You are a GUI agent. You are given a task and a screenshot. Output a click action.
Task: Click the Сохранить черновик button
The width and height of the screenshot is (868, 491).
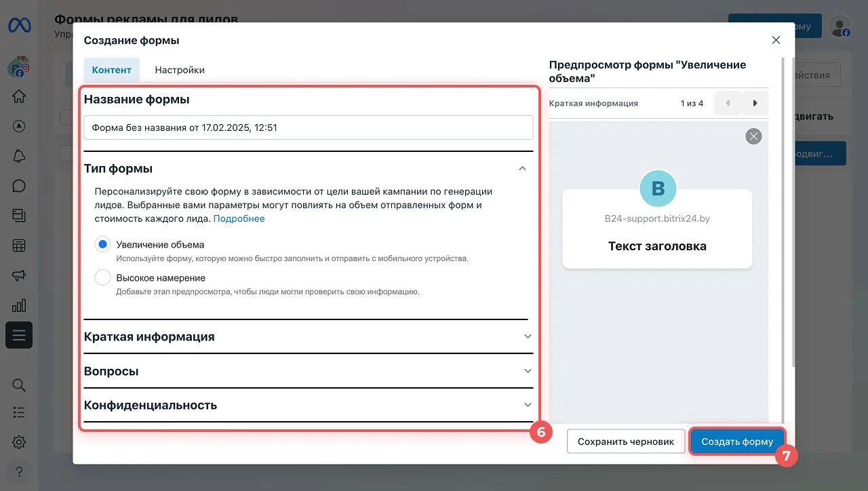625,441
